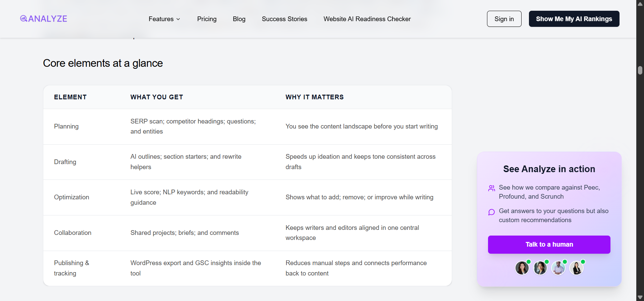Open the first consultant avatar photo
This screenshot has width=644, height=301.
coord(522,268)
